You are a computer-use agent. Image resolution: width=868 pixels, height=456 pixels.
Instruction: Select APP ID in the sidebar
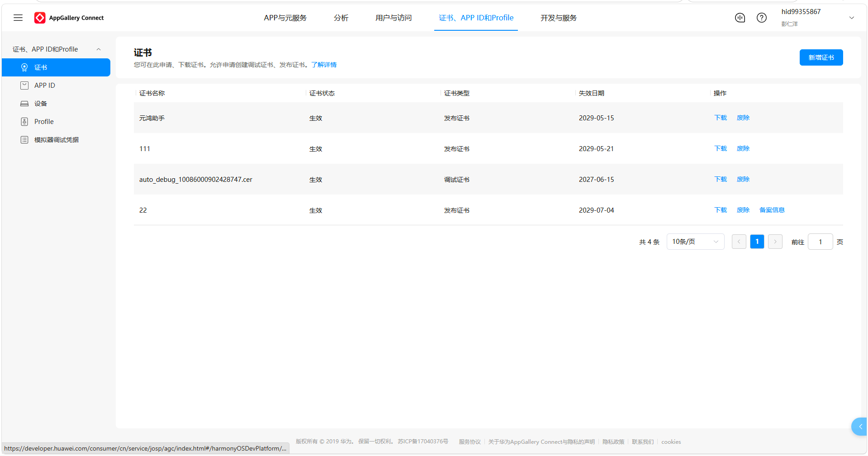pos(56,85)
